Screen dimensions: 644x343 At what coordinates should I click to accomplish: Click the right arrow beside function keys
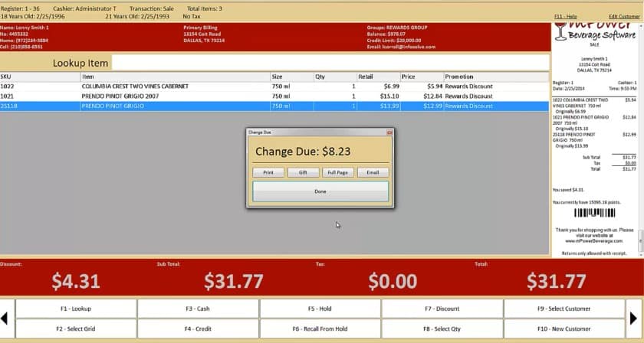(x=633, y=318)
